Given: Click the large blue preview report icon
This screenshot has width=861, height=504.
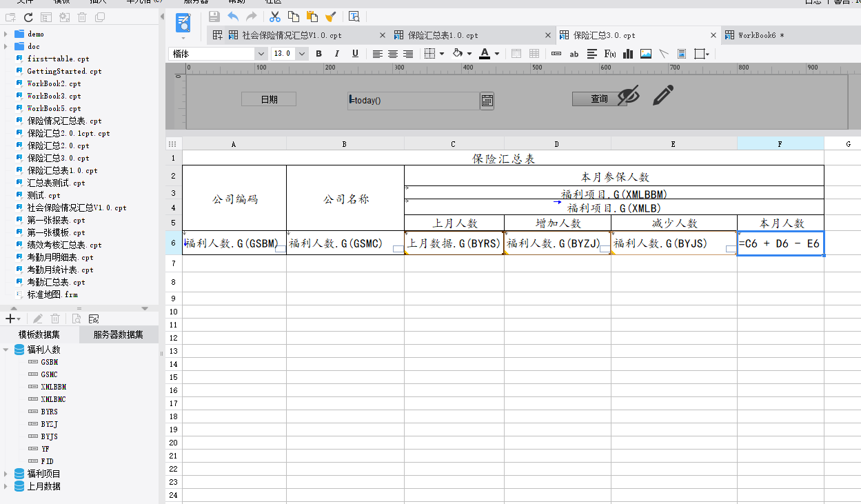Looking at the screenshot, I should (x=183, y=23).
